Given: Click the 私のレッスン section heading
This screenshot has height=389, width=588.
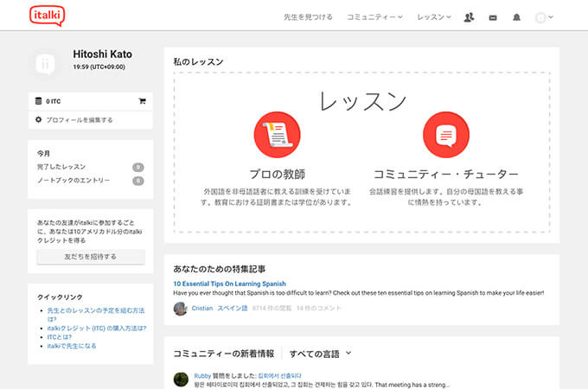Looking at the screenshot, I should click(x=198, y=62).
